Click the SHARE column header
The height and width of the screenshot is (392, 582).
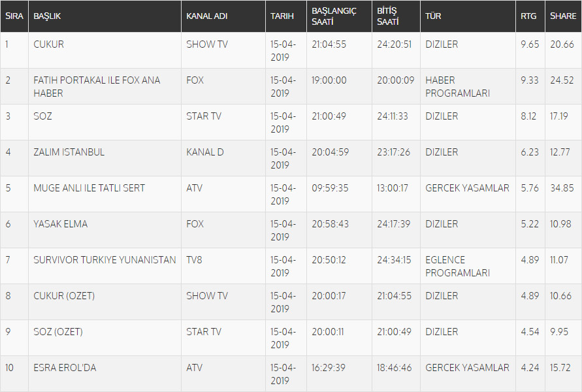[x=562, y=16]
